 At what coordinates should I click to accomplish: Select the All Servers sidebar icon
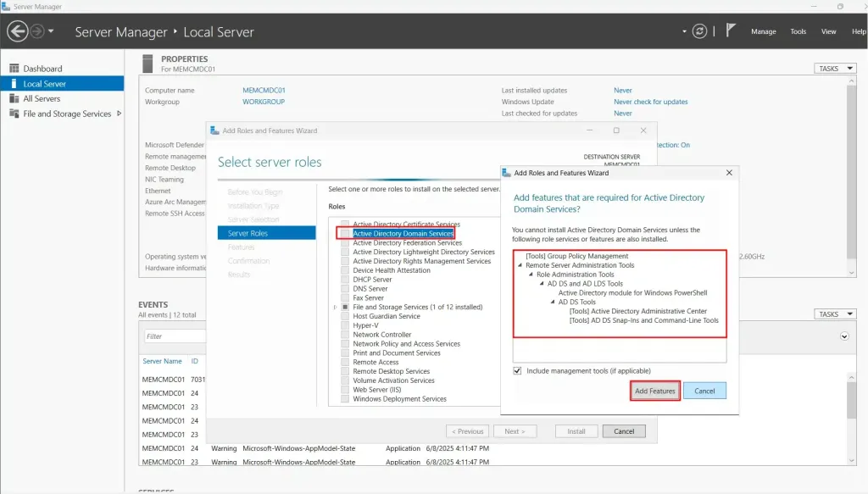point(14,99)
